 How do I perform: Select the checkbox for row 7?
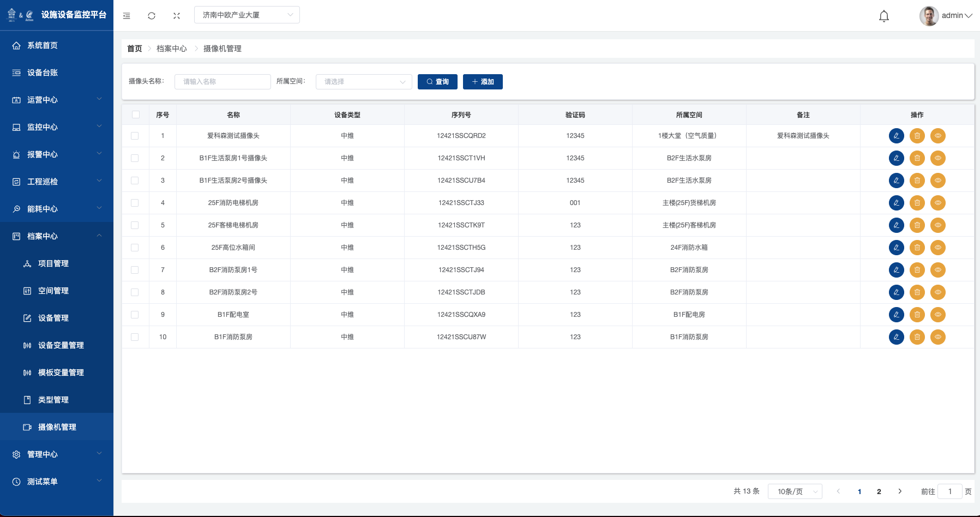click(x=135, y=270)
